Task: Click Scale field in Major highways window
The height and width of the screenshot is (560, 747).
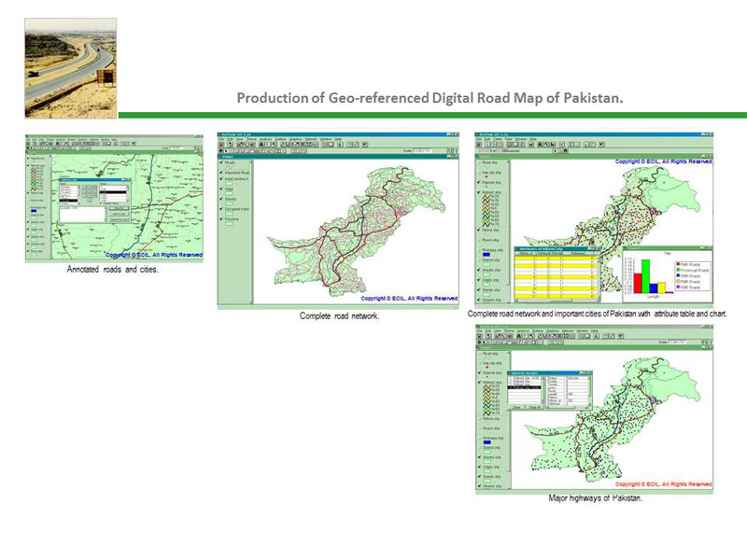Action: (x=678, y=343)
